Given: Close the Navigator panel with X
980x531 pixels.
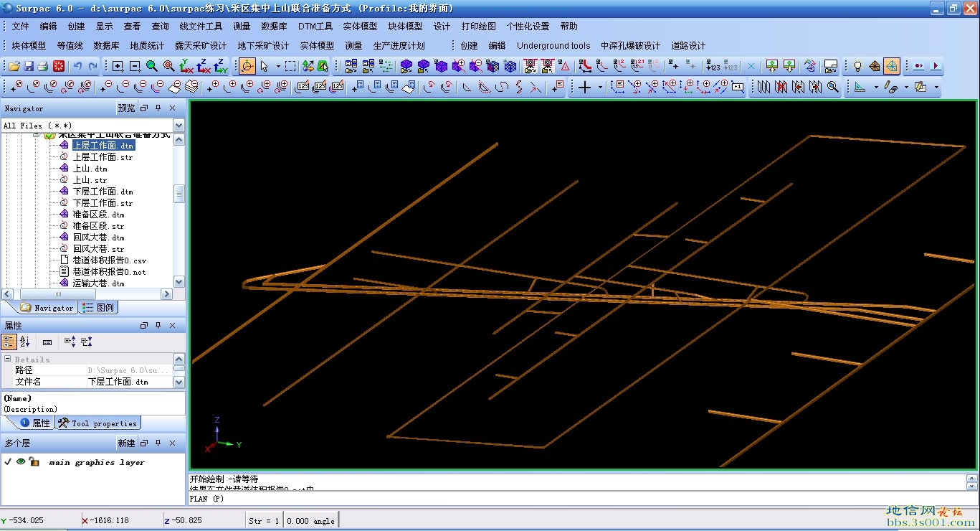Looking at the screenshot, I should (172, 108).
